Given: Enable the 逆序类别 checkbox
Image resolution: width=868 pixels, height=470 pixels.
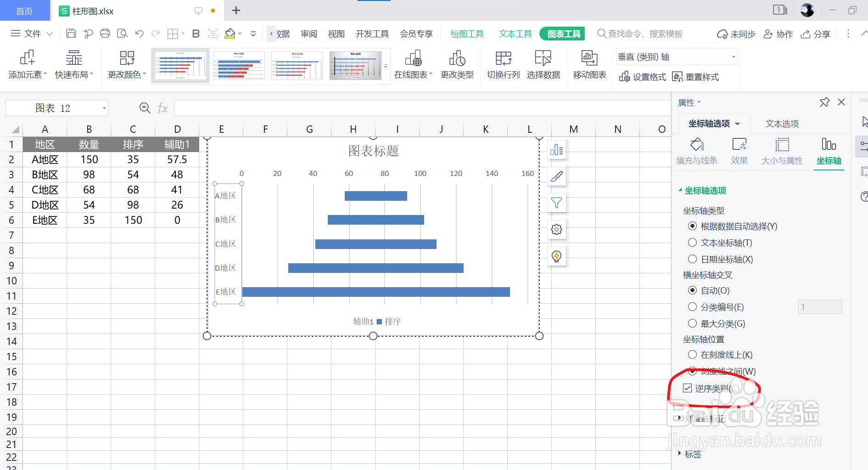Looking at the screenshot, I should click(687, 388).
